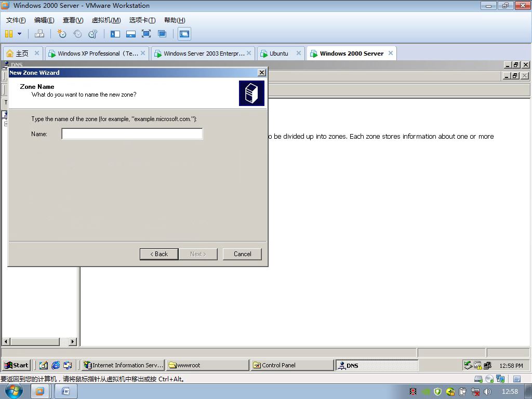Click host tray red film recorder icon
The height and width of the screenshot is (399, 532).
click(x=413, y=392)
